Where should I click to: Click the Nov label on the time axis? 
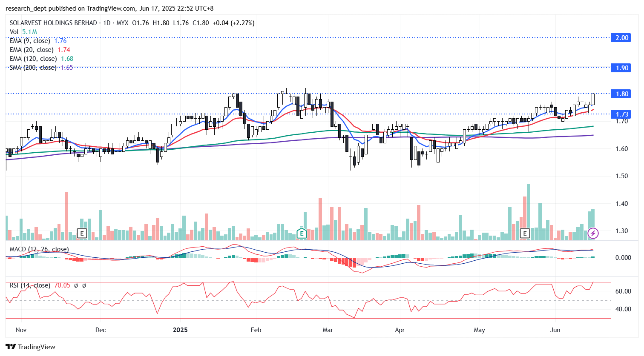(x=21, y=330)
